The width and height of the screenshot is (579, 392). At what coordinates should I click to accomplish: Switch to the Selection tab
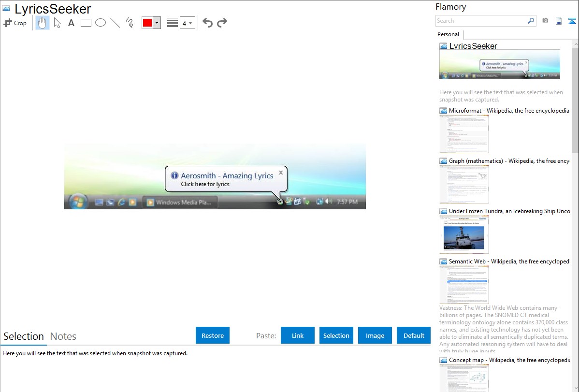pos(24,336)
